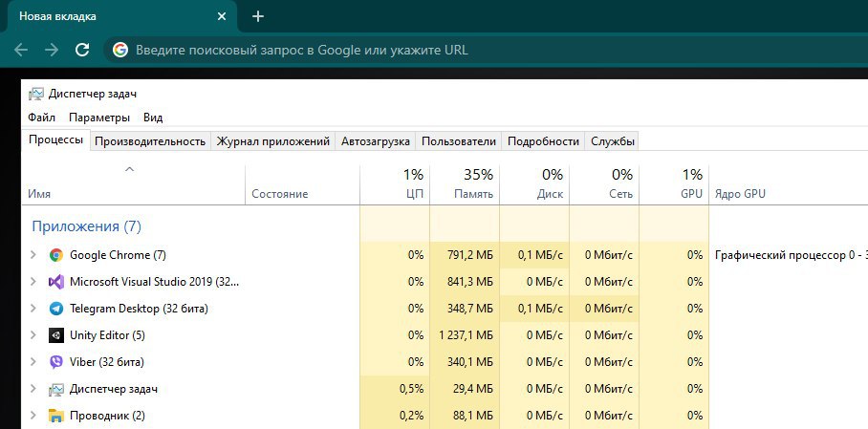Select the Viber (32 бита) row name
The width and height of the screenshot is (868, 429).
pos(107,362)
